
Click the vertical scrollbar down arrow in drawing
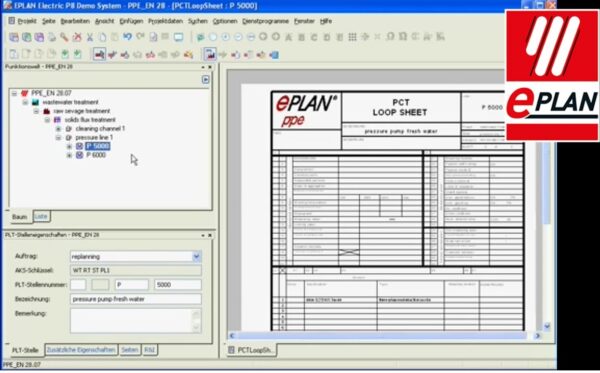click(546, 326)
